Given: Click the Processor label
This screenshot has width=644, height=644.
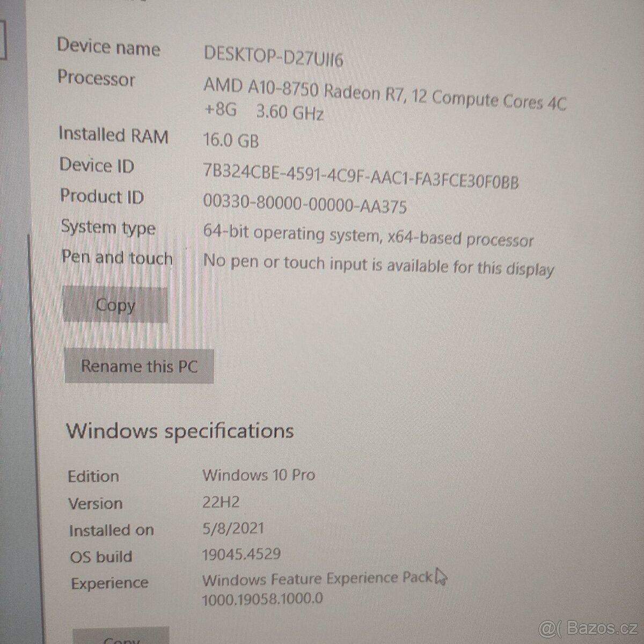Looking at the screenshot, I should pyautogui.click(x=97, y=79).
